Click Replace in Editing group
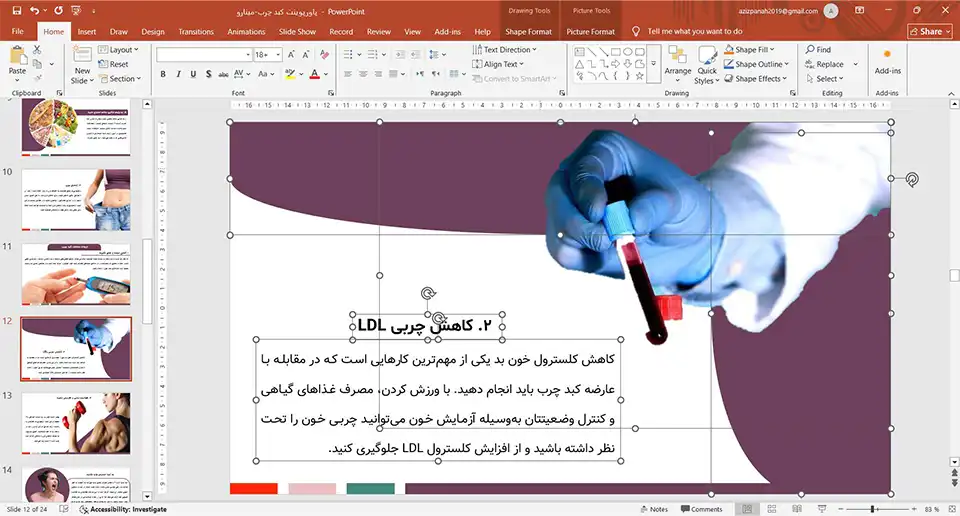 [x=825, y=64]
